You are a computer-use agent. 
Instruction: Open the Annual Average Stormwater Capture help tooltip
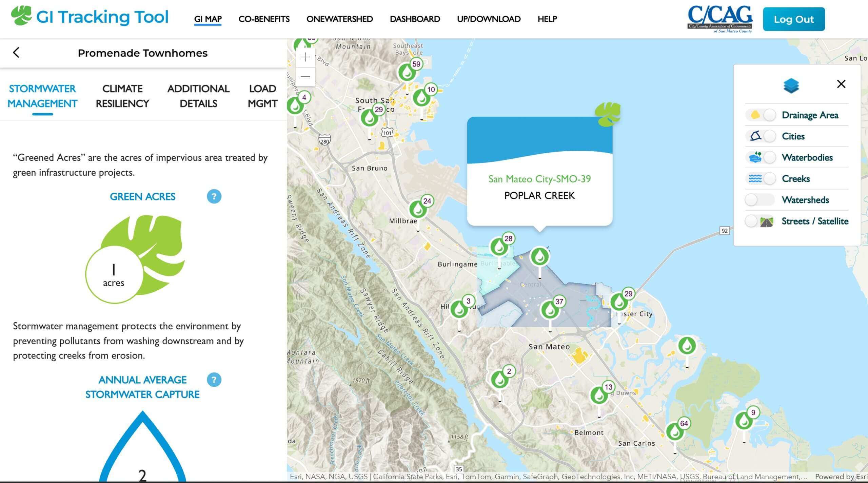coord(214,380)
